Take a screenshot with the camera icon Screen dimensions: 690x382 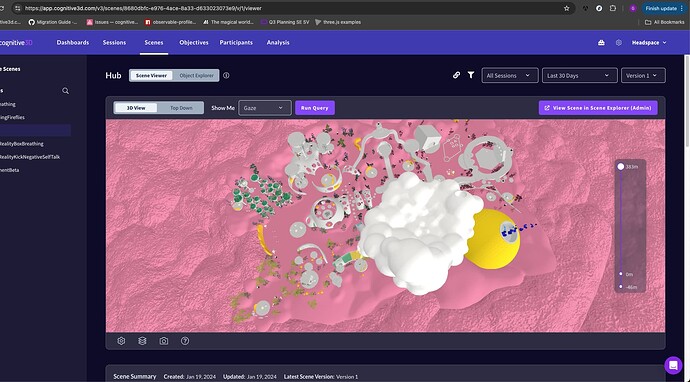point(164,341)
